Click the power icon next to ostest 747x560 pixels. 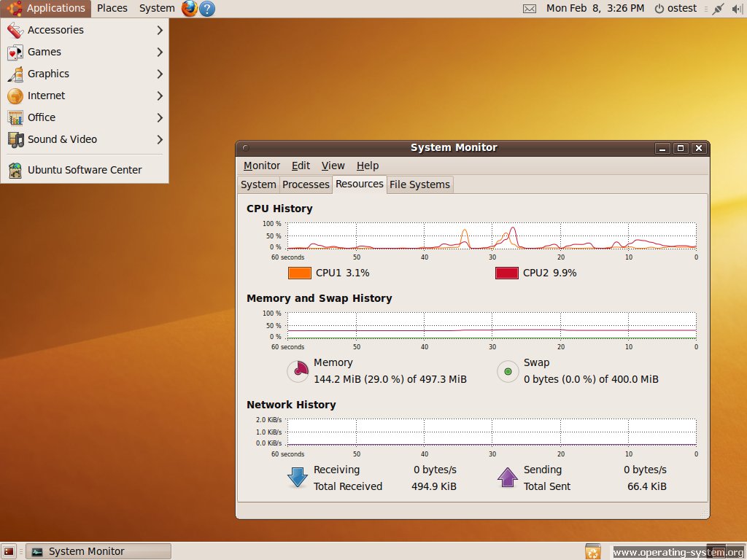point(659,9)
